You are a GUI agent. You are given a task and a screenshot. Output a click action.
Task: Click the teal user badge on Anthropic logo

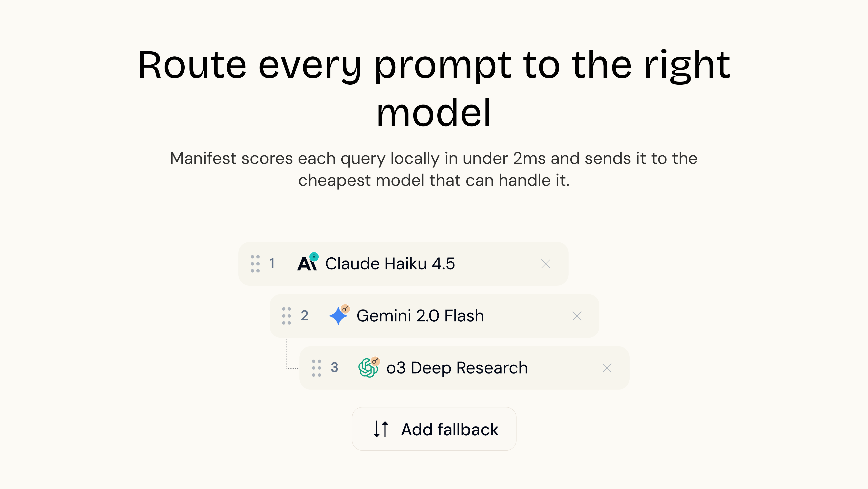point(314,257)
